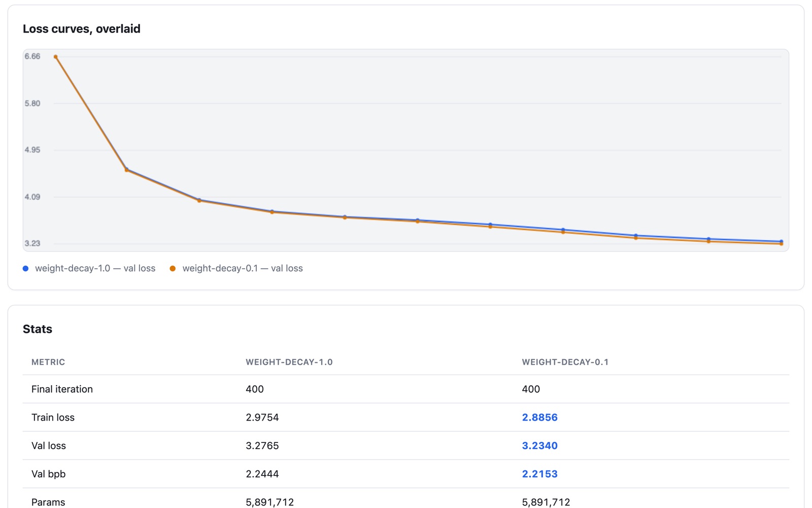The width and height of the screenshot is (812, 508).
Task: Click the Stats section heading
Action: pos(38,329)
